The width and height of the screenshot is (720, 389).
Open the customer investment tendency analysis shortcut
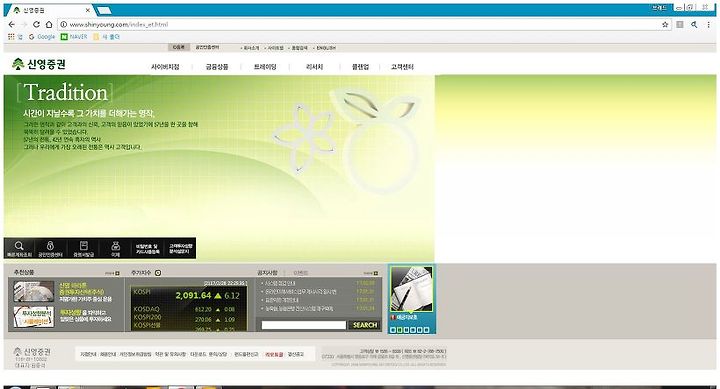point(180,248)
